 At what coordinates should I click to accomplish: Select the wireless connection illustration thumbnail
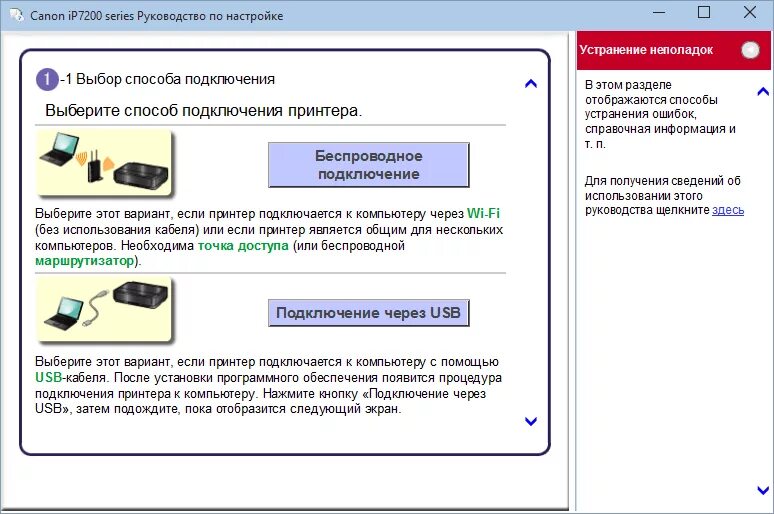[x=104, y=163]
